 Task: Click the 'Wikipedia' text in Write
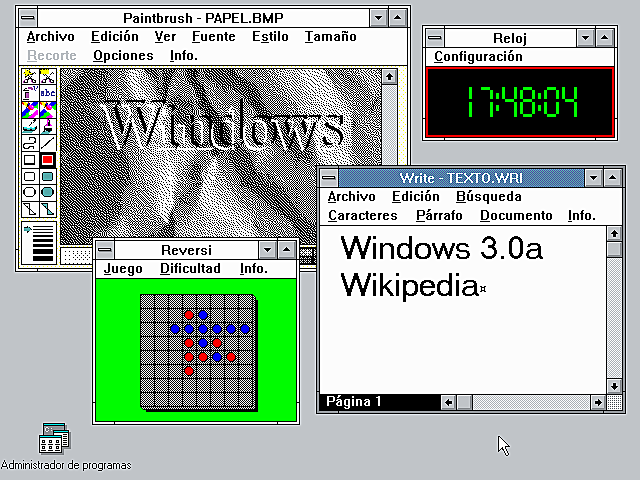click(409, 285)
